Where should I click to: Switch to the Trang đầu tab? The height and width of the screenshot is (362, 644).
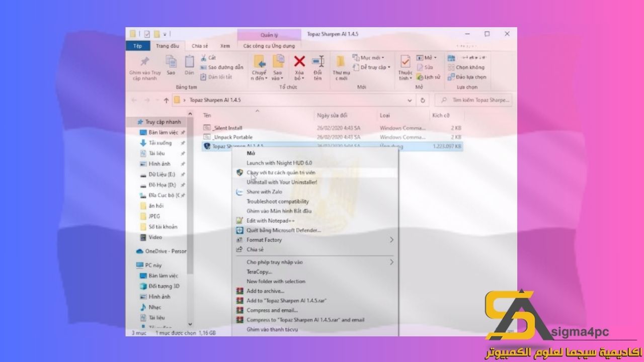(x=168, y=46)
